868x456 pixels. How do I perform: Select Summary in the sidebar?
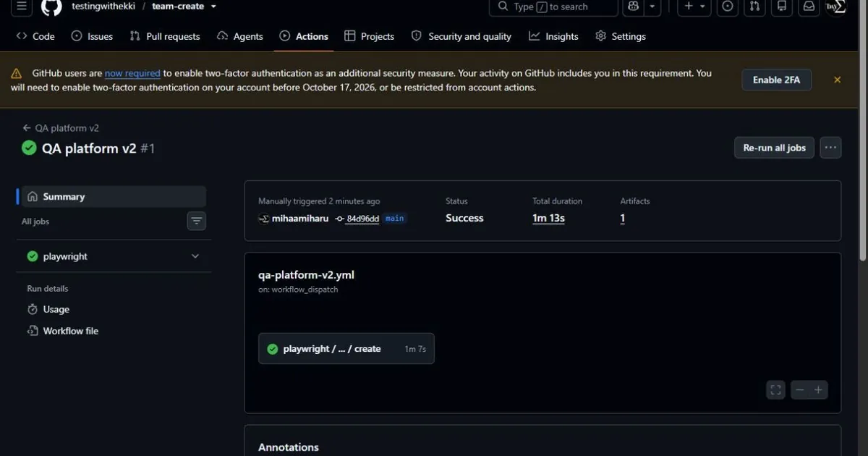tap(114, 197)
